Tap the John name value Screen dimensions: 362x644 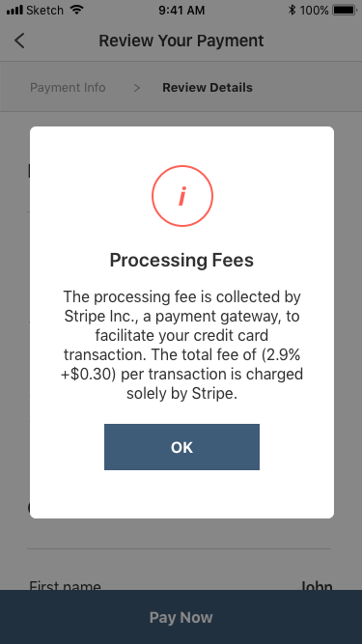pyautogui.click(x=316, y=585)
